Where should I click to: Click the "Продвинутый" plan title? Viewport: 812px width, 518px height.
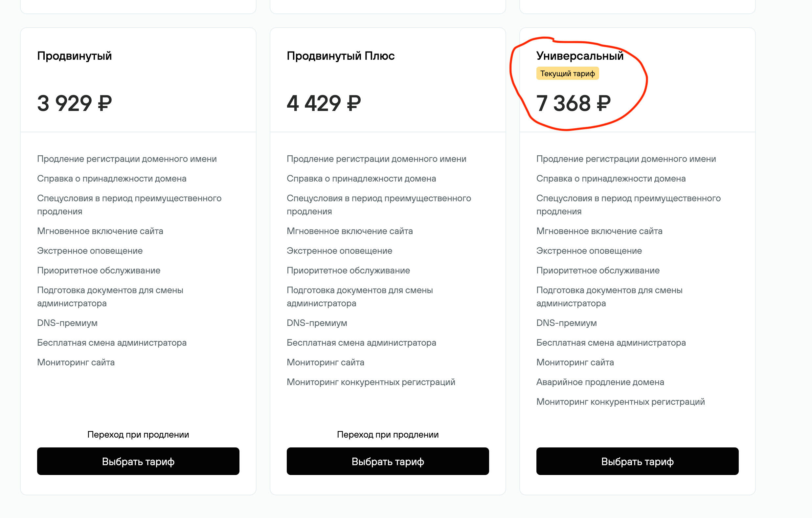[74, 55]
